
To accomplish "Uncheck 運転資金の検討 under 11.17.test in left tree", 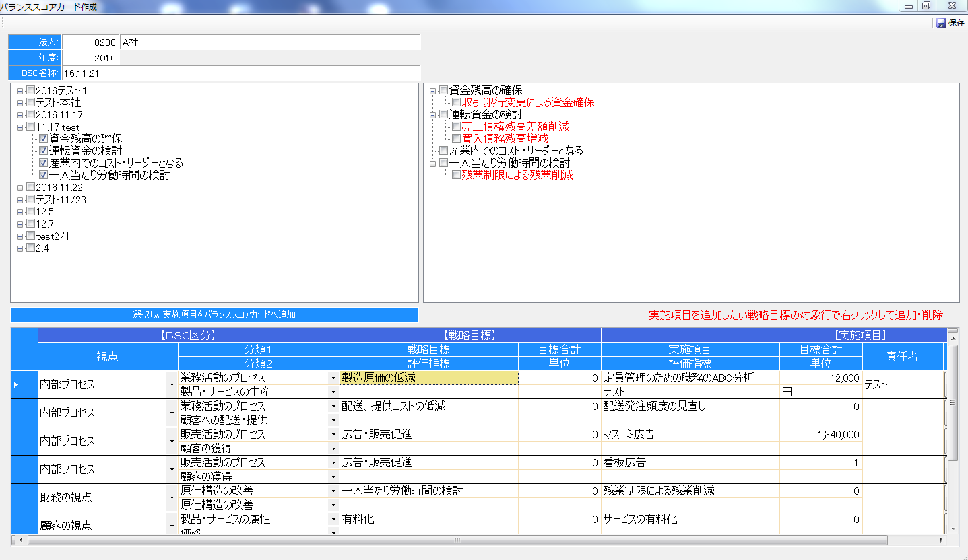I will tap(44, 151).
